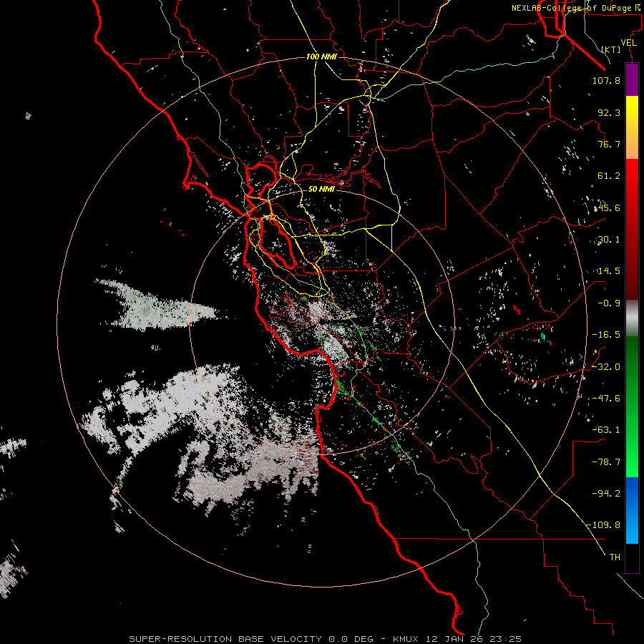Pick the purple band of the velocity color bar
This screenshot has width=644, height=644.
(632, 80)
